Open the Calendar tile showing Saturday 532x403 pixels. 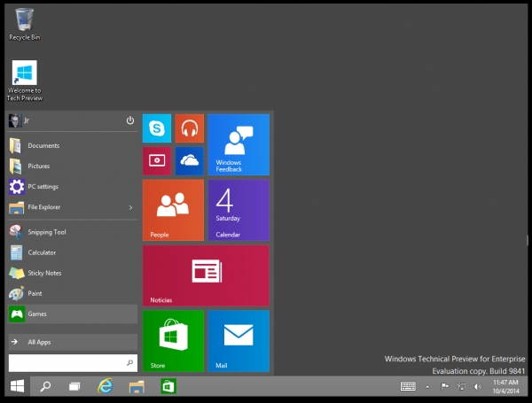click(x=239, y=210)
